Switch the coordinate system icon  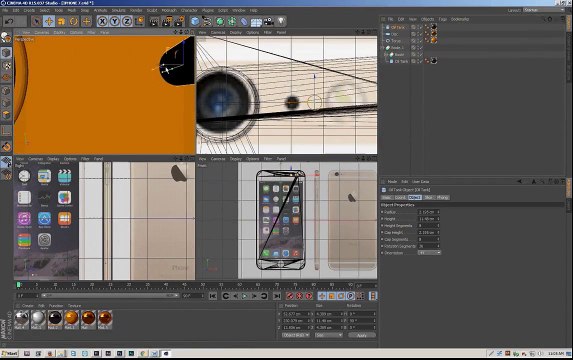[139, 21]
